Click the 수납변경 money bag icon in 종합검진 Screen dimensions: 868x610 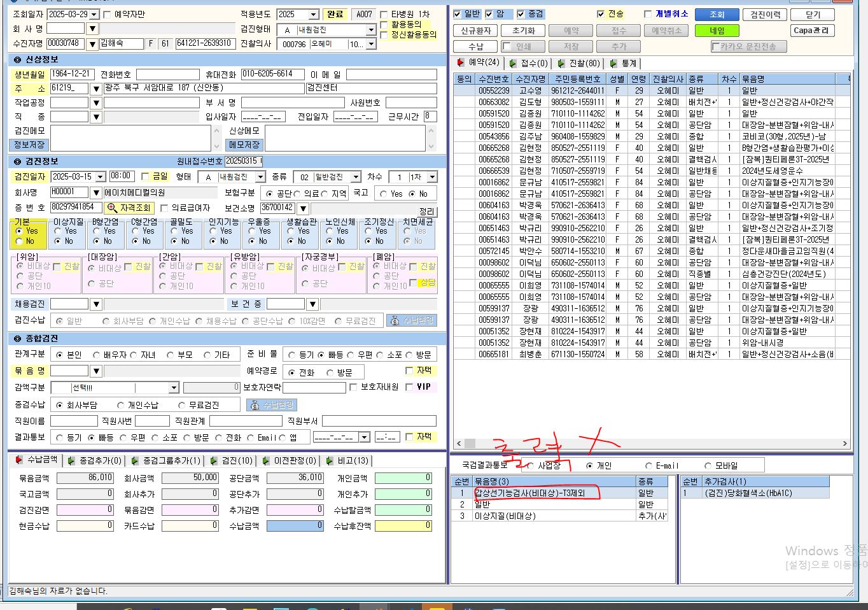coord(272,405)
